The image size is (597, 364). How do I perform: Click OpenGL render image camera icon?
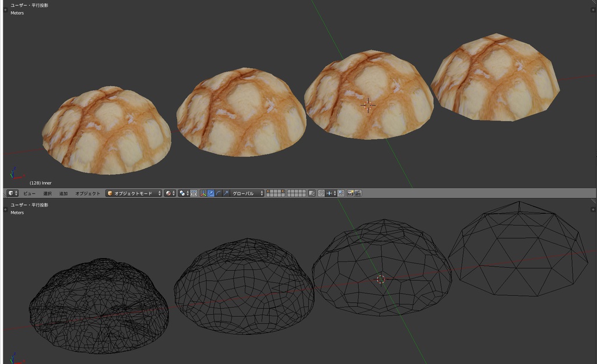click(350, 193)
